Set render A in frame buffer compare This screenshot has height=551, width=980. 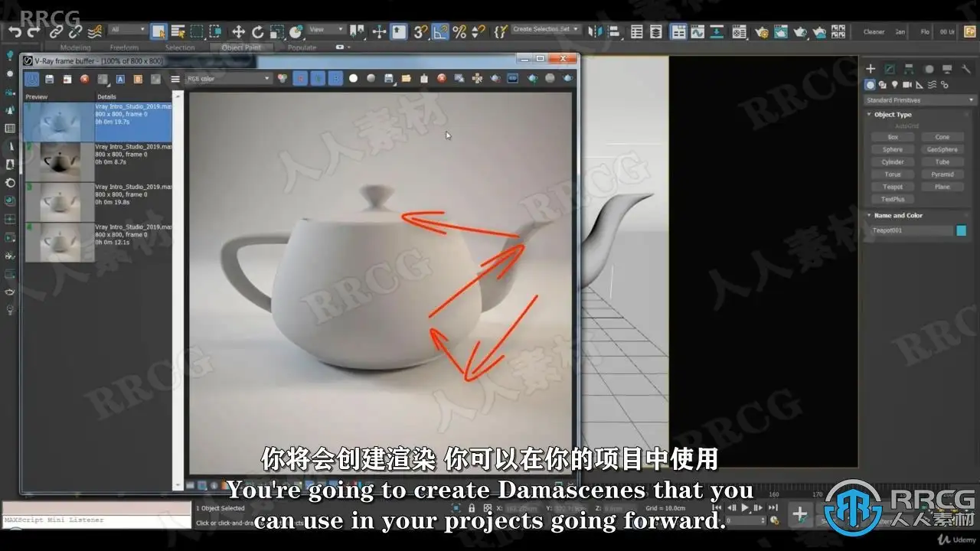coord(120,79)
